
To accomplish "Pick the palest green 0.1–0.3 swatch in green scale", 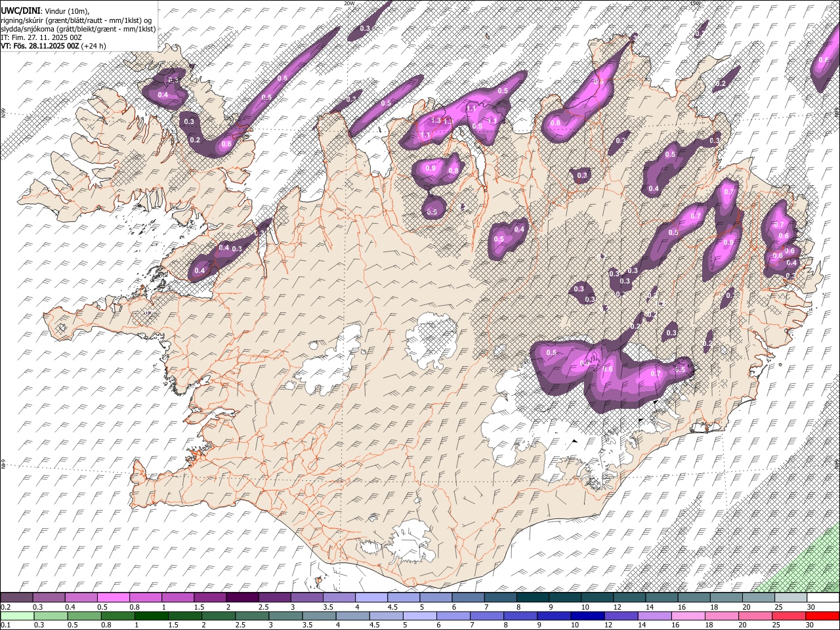I will [17, 616].
